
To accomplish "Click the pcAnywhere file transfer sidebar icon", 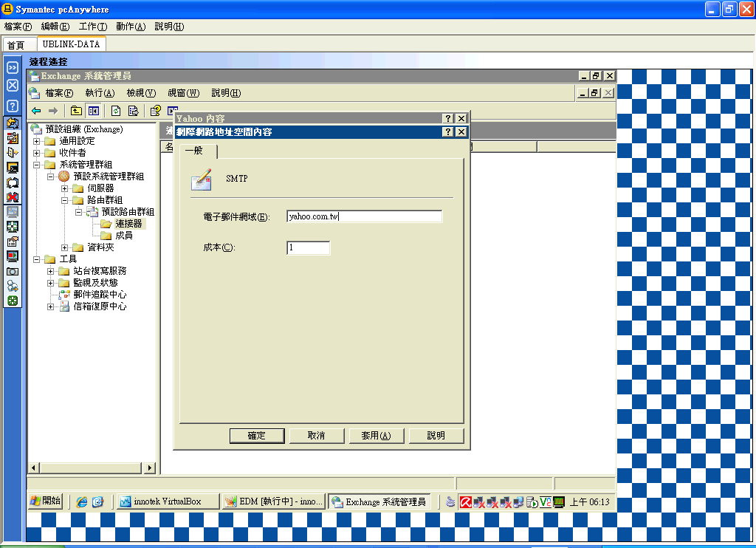I will coord(13,123).
